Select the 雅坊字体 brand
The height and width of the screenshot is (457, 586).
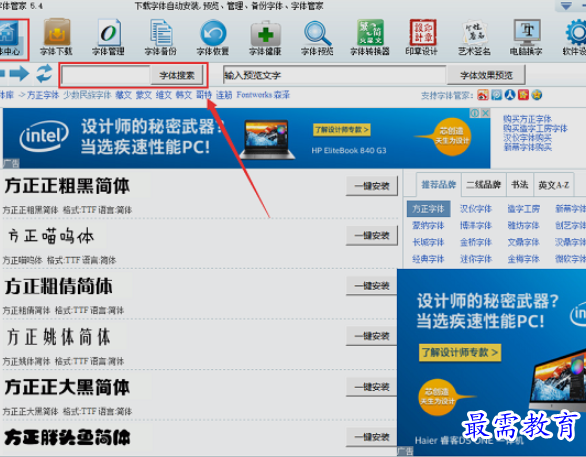[x=524, y=225]
